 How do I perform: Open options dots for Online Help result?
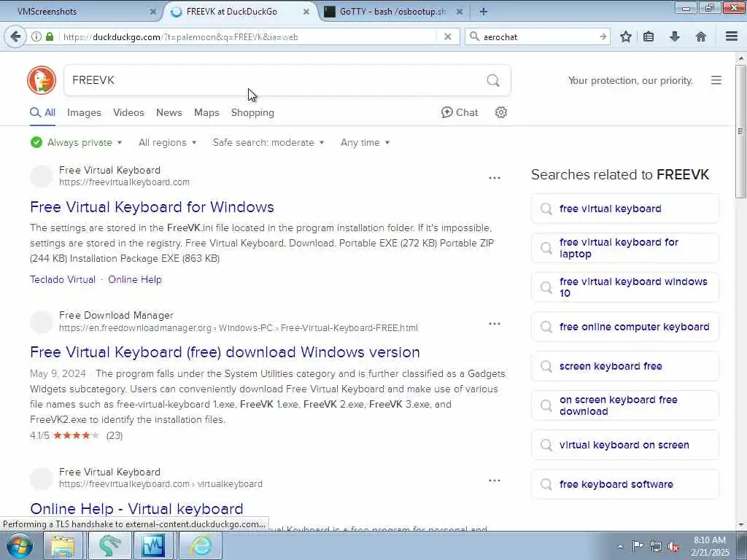coord(495,480)
